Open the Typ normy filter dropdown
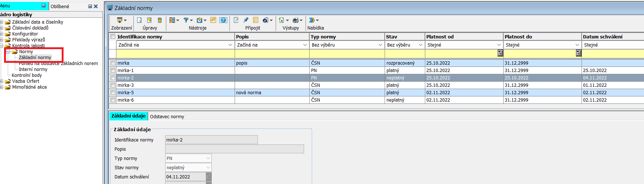 380,45
